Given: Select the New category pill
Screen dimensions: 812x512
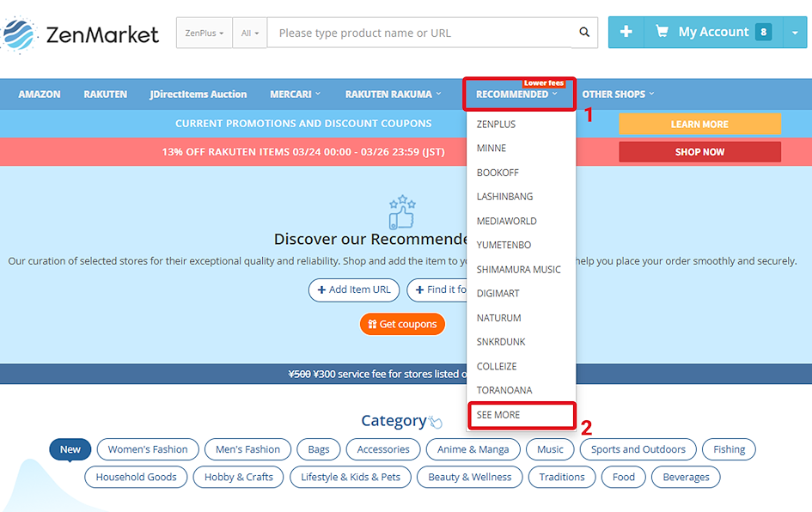Looking at the screenshot, I should pos(70,449).
